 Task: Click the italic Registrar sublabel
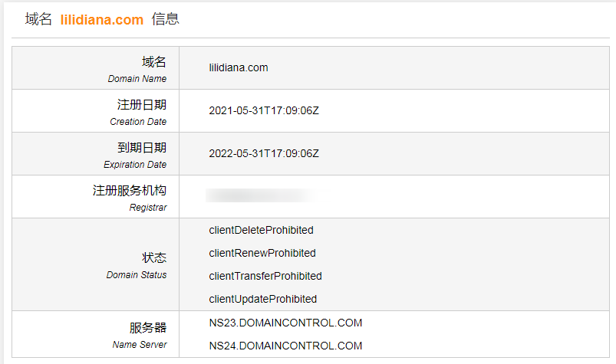tap(148, 207)
